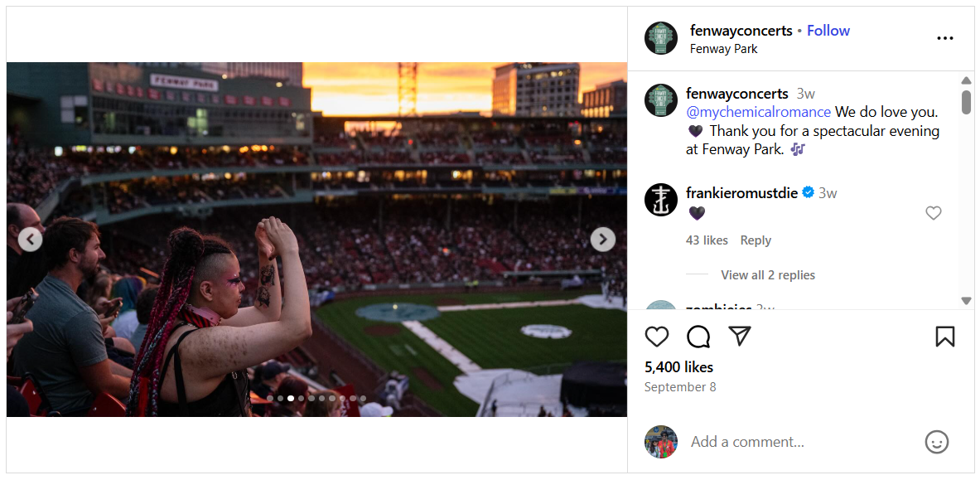This screenshot has height=480, width=980.
Task: Unlike the comment showing 43 likes
Action: [707, 240]
